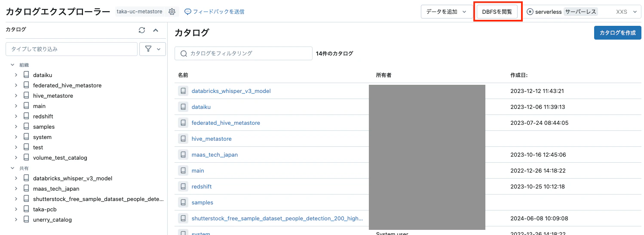Click system catalog icon in tree

click(26, 137)
